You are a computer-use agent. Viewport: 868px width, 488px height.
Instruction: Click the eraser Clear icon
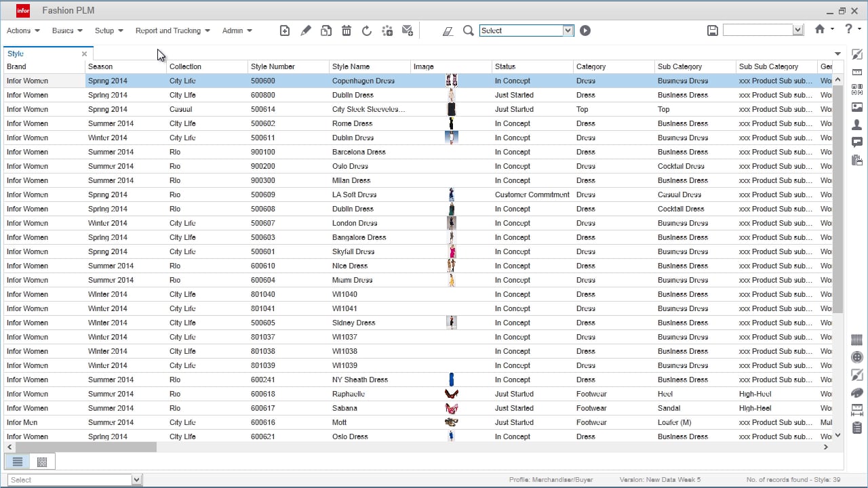coord(448,30)
